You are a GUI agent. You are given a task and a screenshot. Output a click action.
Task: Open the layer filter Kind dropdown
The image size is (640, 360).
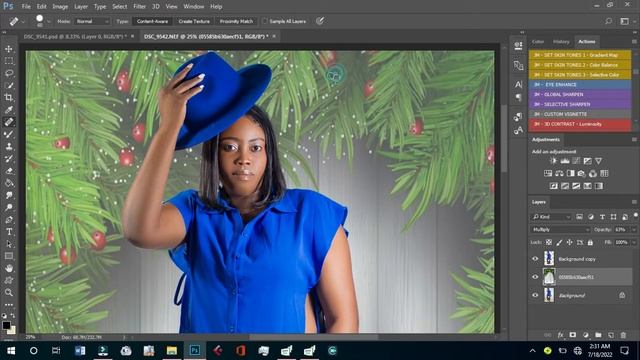(x=551, y=217)
